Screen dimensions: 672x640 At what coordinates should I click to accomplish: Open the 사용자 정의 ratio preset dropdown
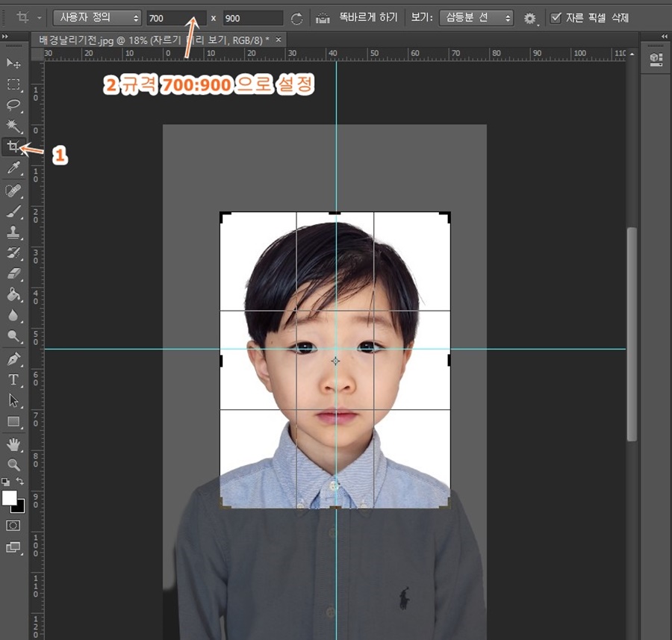coord(97,18)
